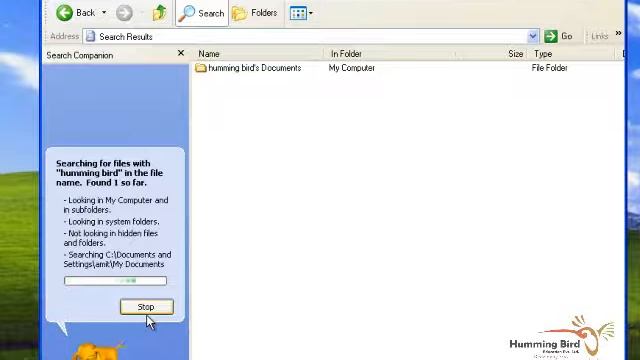Click the search dog character

[x=98, y=351]
